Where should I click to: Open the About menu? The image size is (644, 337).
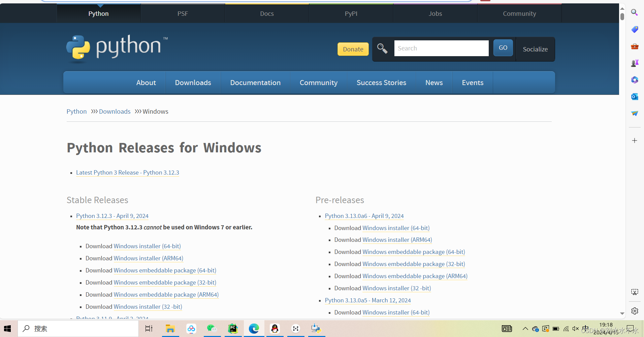[x=146, y=83]
